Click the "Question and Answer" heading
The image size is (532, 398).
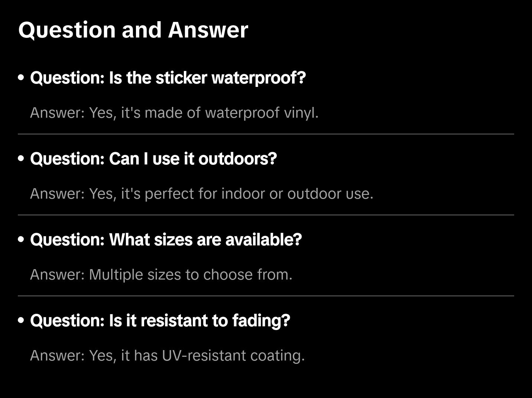133,30
